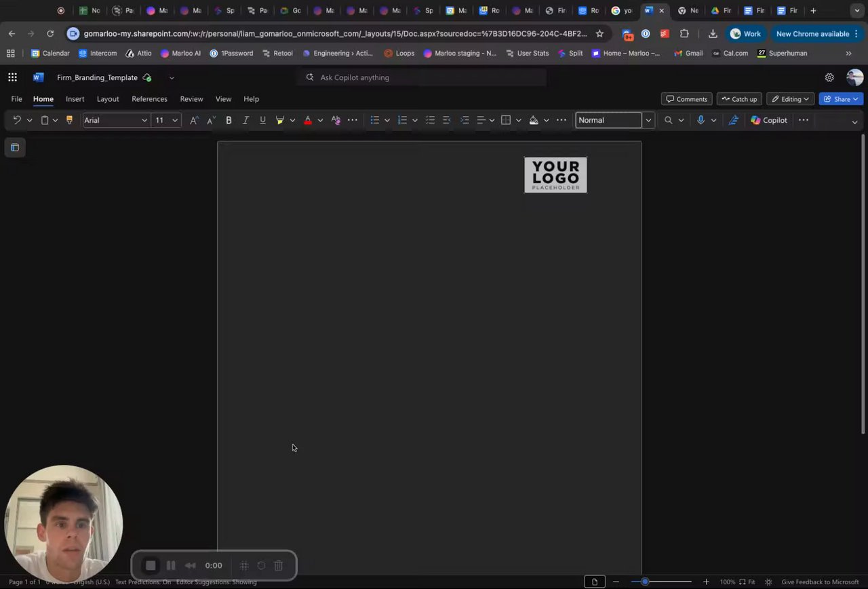
Task: Open the Help tab
Action: [x=251, y=99]
